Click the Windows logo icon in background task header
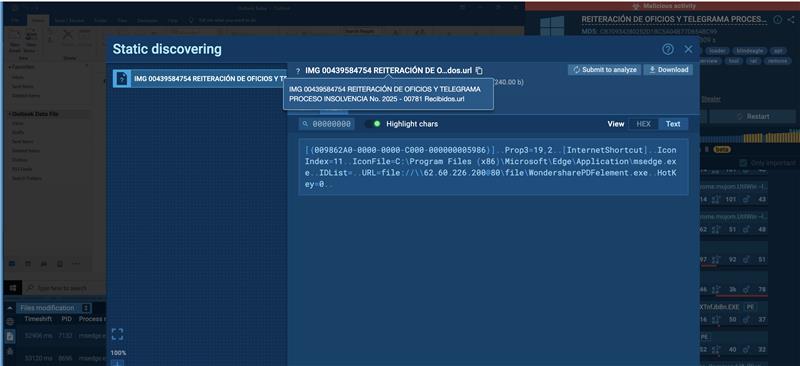Viewport: 800px width, 366px height. (x=552, y=26)
